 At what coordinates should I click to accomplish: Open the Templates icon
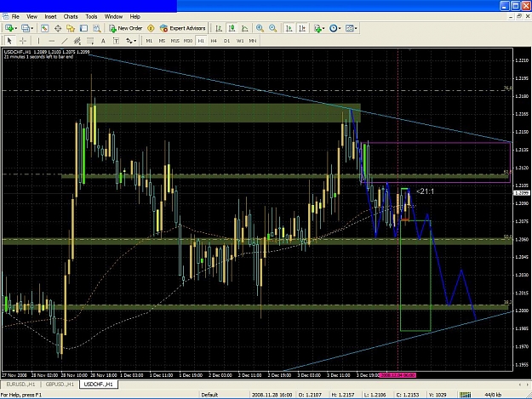pos(350,28)
